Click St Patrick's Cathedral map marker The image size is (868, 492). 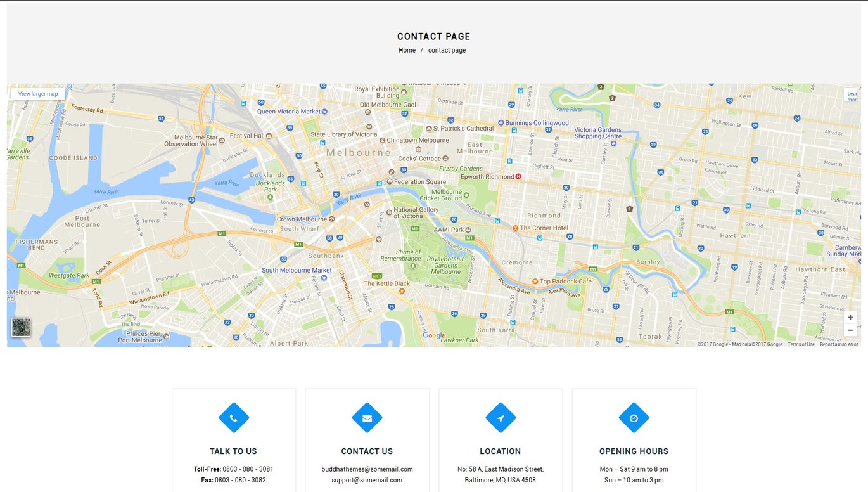[429, 128]
